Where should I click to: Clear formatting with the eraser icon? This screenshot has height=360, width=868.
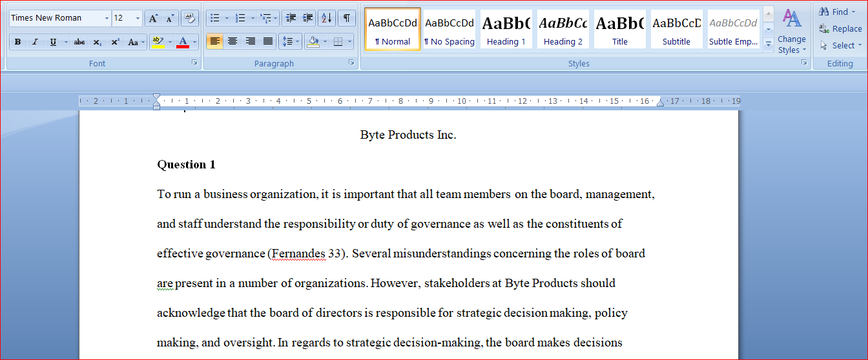(x=190, y=18)
